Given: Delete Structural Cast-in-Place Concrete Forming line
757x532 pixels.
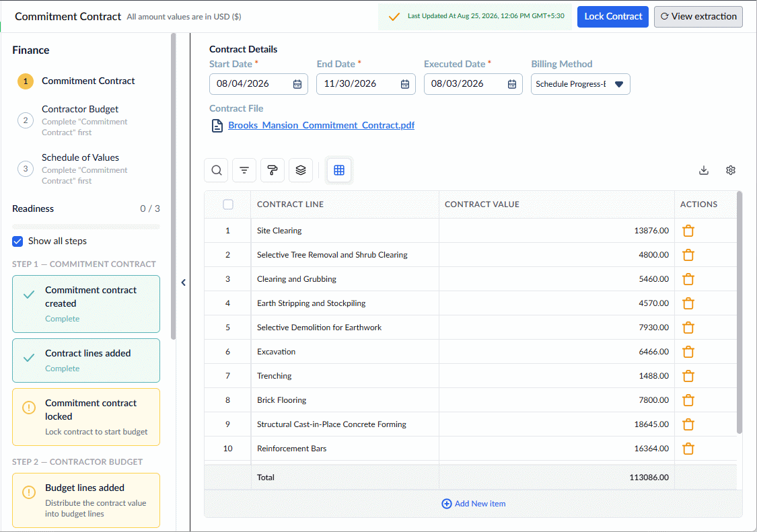Looking at the screenshot, I should 688,424.
